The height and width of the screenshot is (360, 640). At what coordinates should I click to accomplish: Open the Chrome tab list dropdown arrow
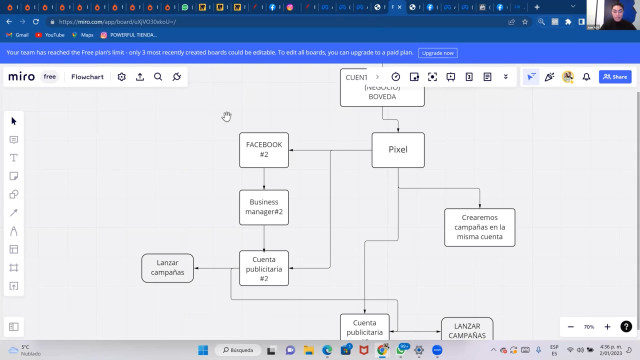pyautogui.click(x=573, y=7)
